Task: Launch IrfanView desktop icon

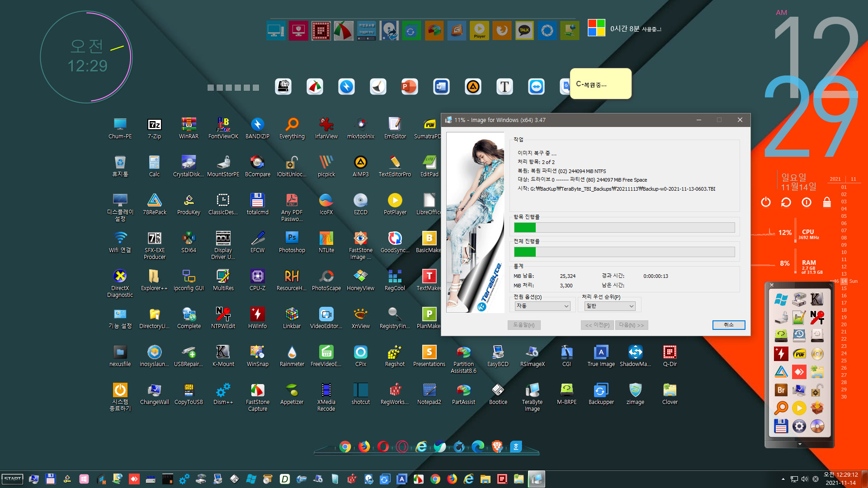Action: pyautogui.click(x=326, y=128)
